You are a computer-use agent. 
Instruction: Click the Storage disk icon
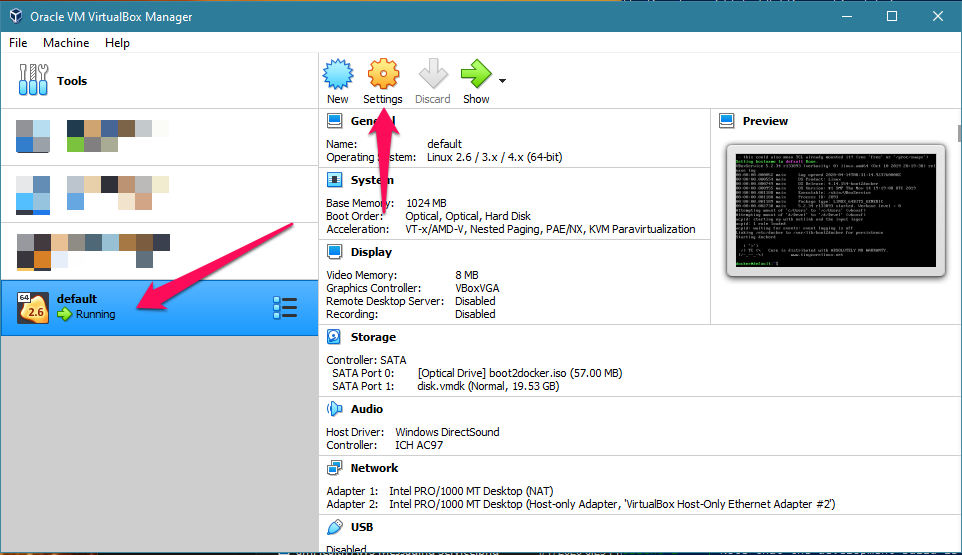click(334, 337)
